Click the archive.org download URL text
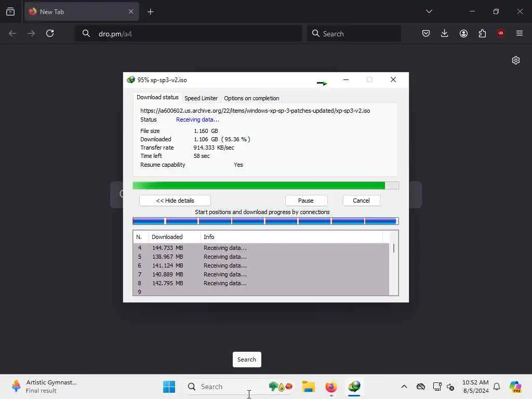The width and height of the screenshot is (532, 399). 255,111
